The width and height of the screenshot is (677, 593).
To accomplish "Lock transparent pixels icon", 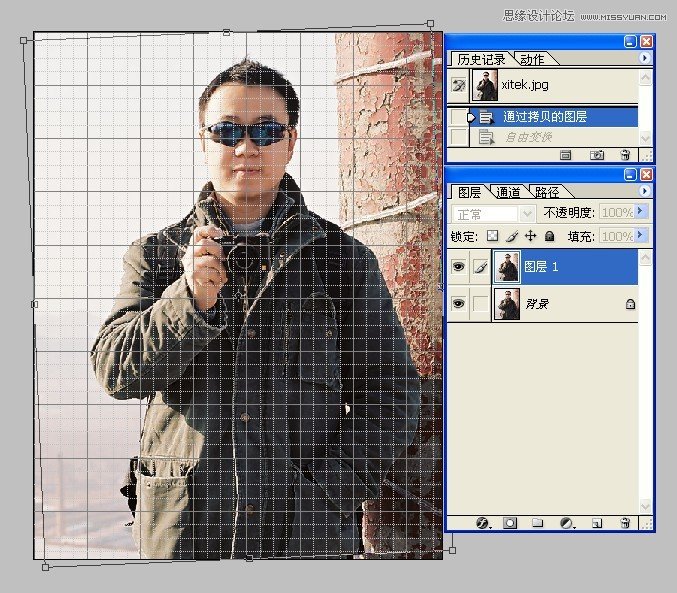I will (492, 236).
